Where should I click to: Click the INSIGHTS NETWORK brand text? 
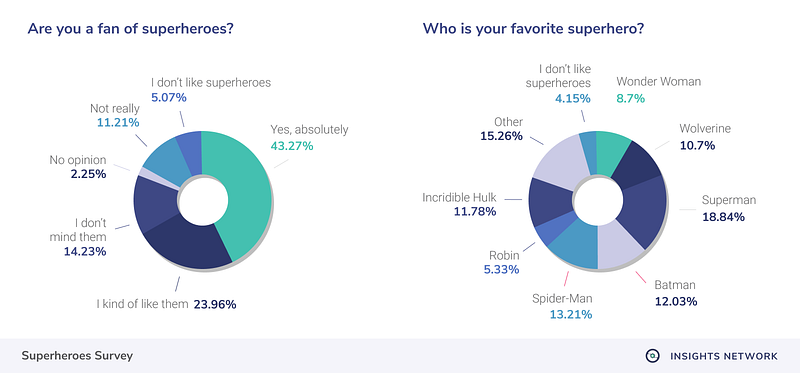[724, 356]
